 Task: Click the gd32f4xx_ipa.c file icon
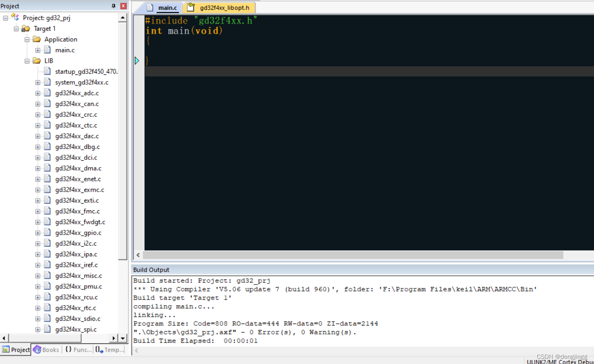[x=47, y=254]
